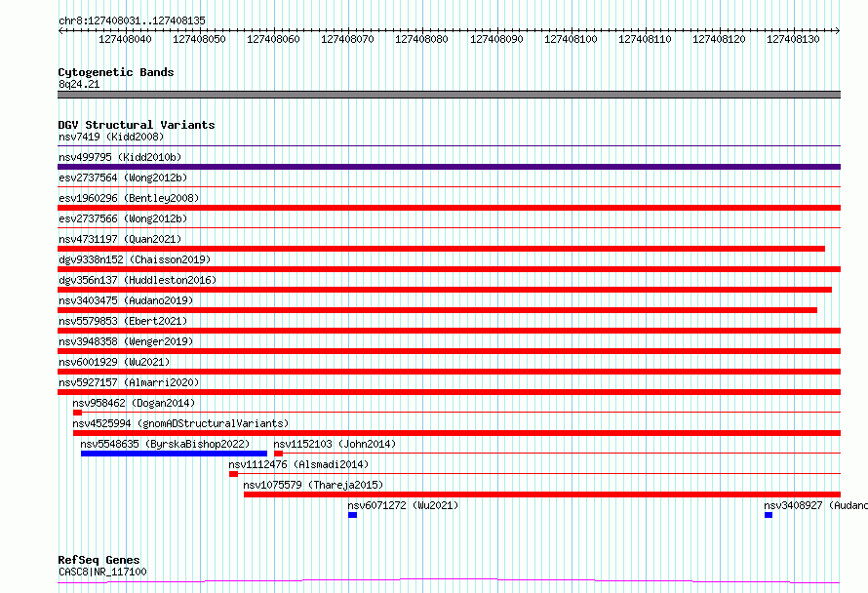Click the magenta CASC8 gene line
The width and height of the screenshot is (868, 593).
(x=449, y=581)
